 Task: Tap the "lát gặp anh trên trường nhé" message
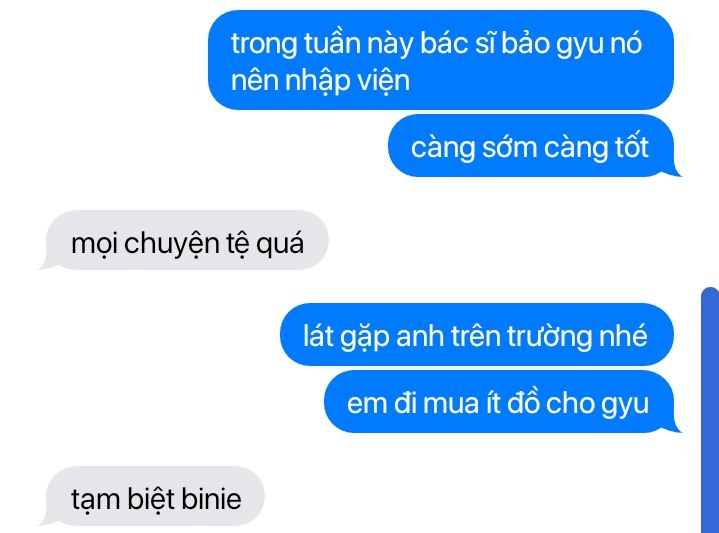477,334
